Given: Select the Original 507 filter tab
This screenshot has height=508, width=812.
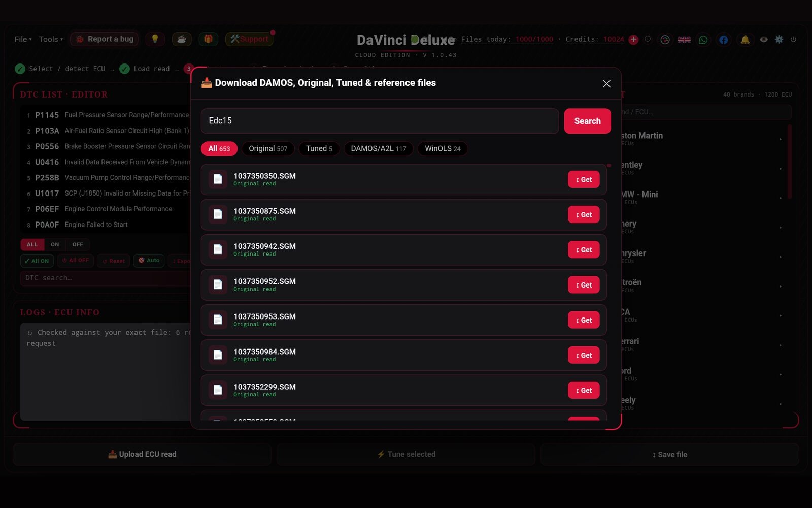Looking at the screenshot, I should pos(268,148).
